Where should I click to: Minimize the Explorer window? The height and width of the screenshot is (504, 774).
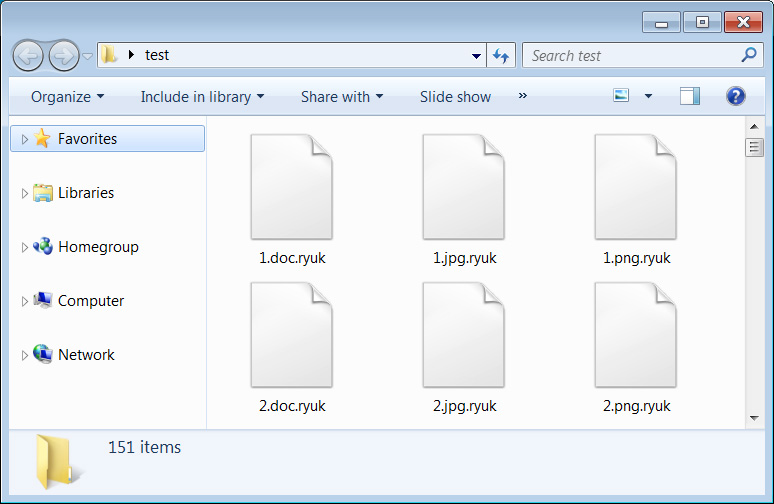tap(661, 23)
